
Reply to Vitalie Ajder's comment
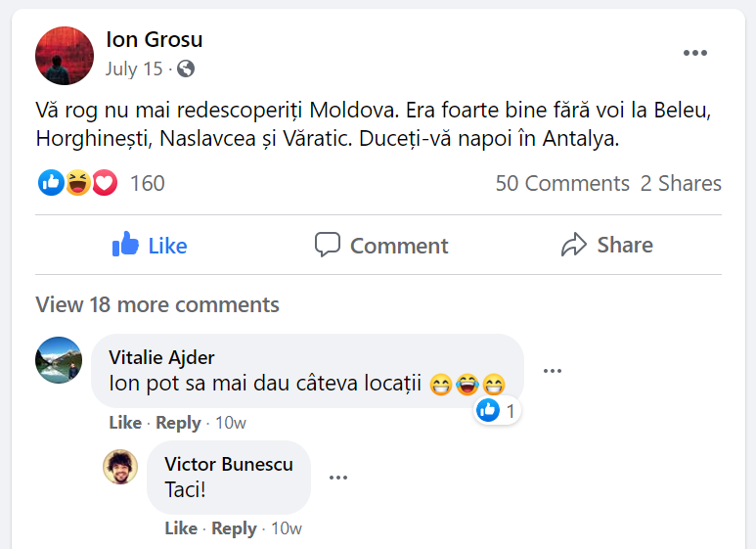(178, 423)
